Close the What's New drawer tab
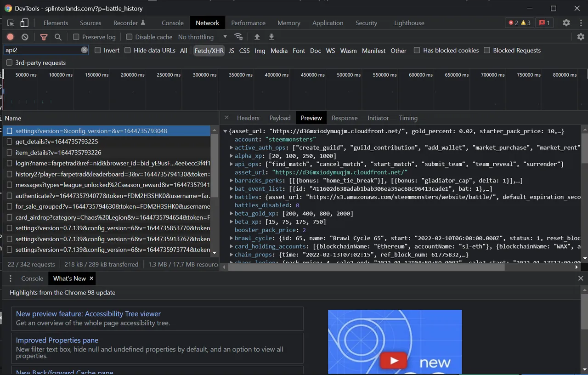 pos(91,278)
